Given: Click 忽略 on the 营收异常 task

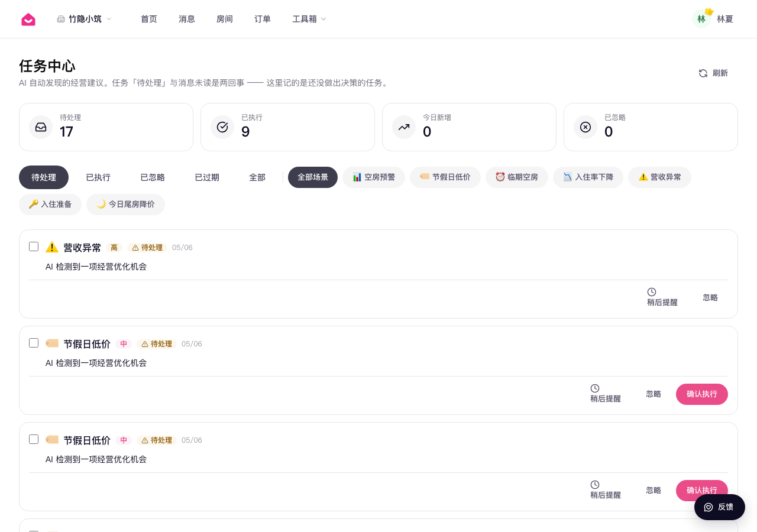Looking at the screenshot, I should pyautogui.click(x=710, y=298).
